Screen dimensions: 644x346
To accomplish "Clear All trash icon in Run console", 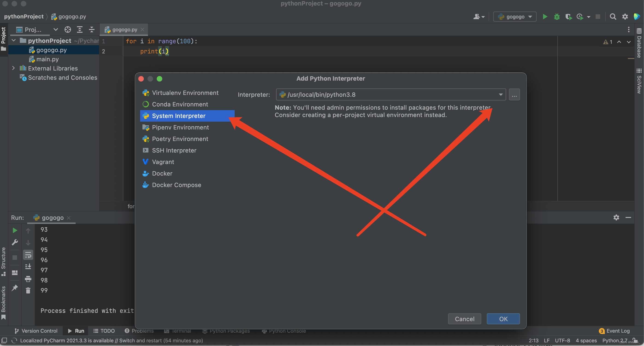I will [28, 290].
